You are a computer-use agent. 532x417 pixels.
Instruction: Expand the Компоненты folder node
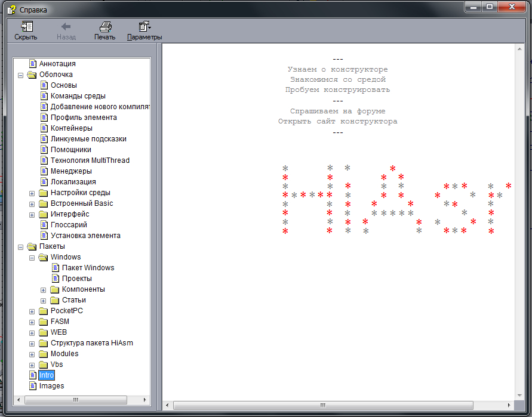pos(43,290)
